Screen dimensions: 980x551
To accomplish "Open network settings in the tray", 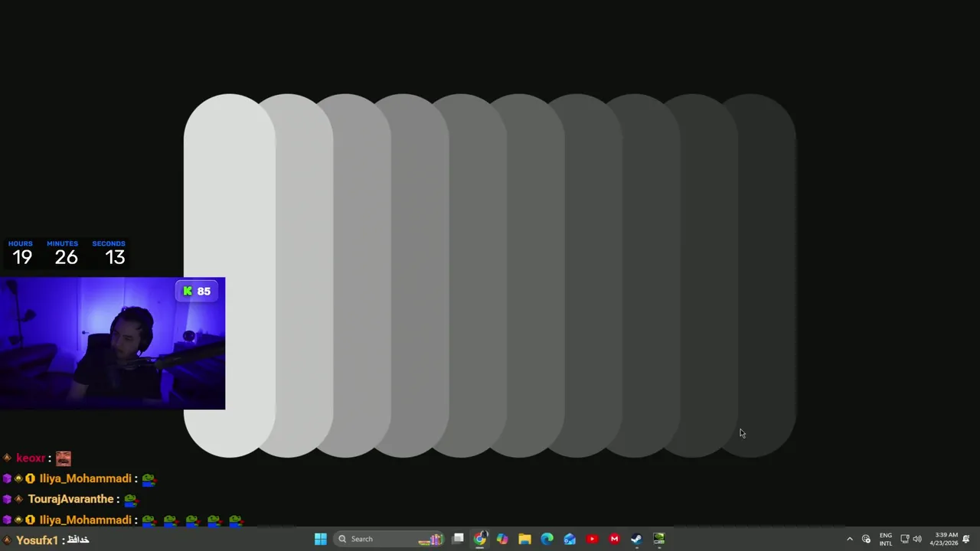I will [904, 539].
